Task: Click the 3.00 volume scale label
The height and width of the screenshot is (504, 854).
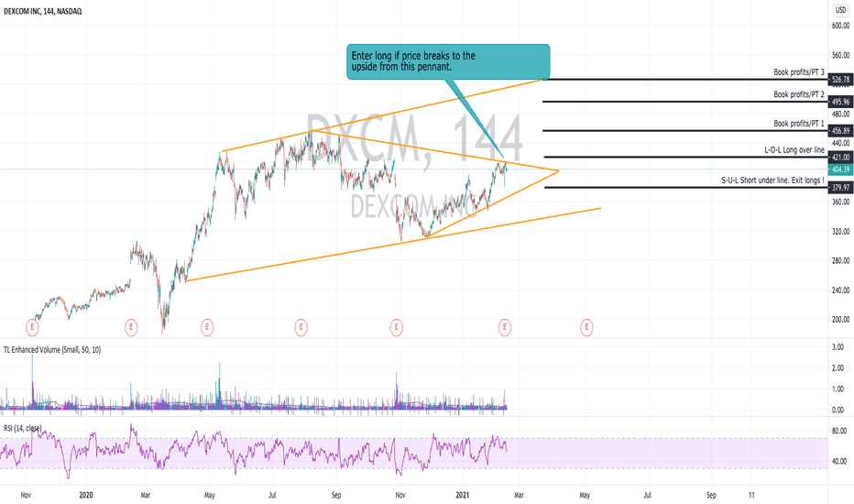Action: (x=838, y=347)
